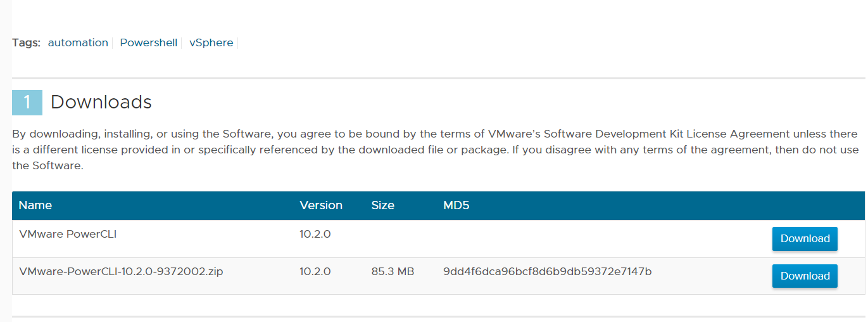Screen dimensions: 868x322
Task: Click the Downloads section heading
Action: (101, 102)
